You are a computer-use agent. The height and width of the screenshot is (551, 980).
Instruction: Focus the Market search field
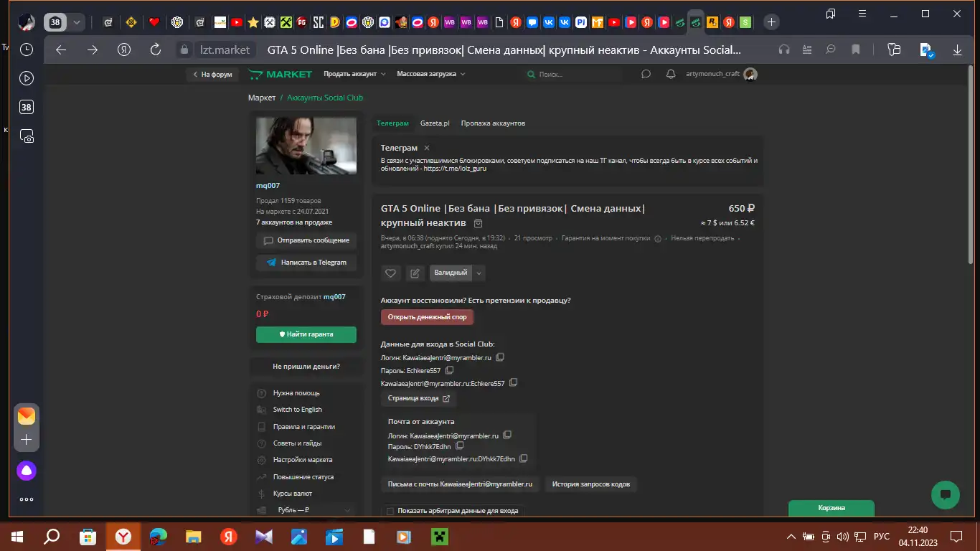tap(574, 74)
